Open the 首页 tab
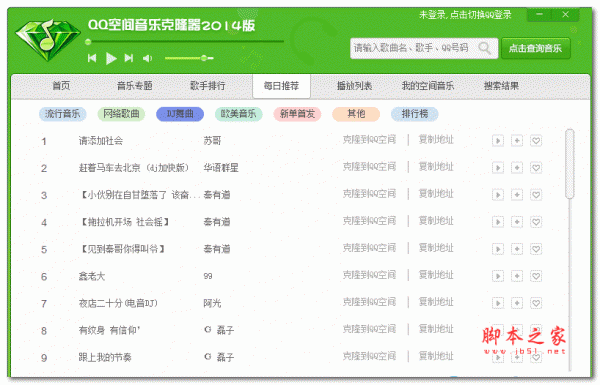 (61, 86)
